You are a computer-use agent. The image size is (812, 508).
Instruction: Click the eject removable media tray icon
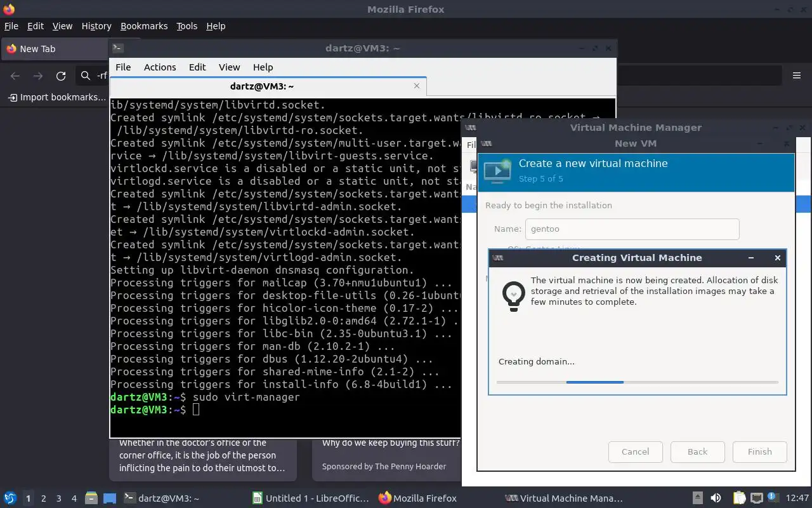coord(697,498)
